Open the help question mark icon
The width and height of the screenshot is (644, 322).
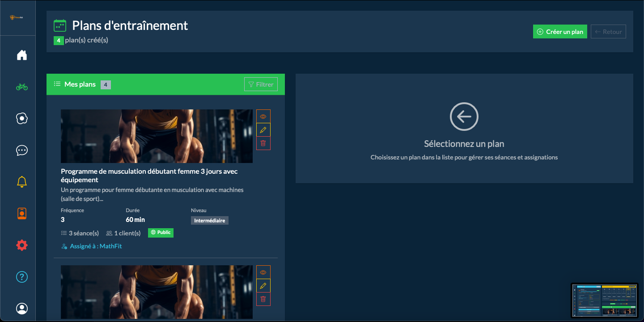point(21,276)
